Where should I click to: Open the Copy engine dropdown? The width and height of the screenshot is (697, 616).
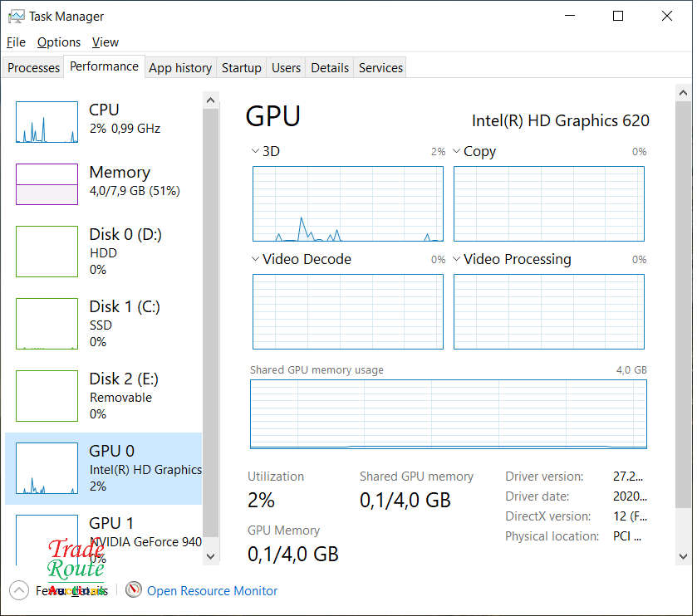coord(456,151)
